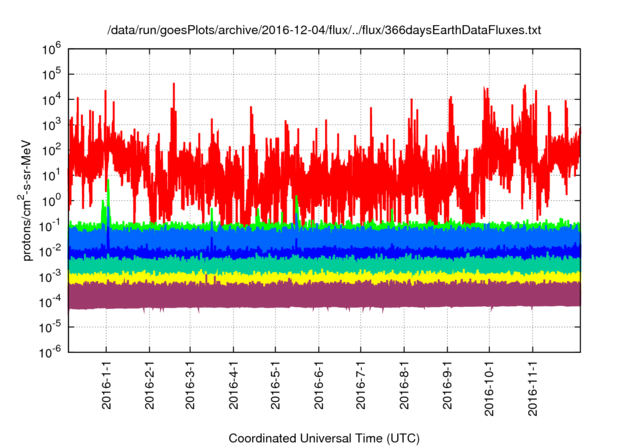Image resolution: width=640 pixels, height=448 pixels.
Task: Click the 10^3 y-axis tick label
Action: pyautogui.click(x=51, y=124)
